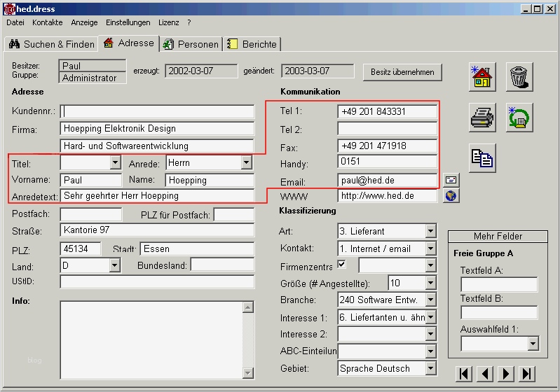
Task: Select the Adresse tab
Action: [x=128, y=43]
